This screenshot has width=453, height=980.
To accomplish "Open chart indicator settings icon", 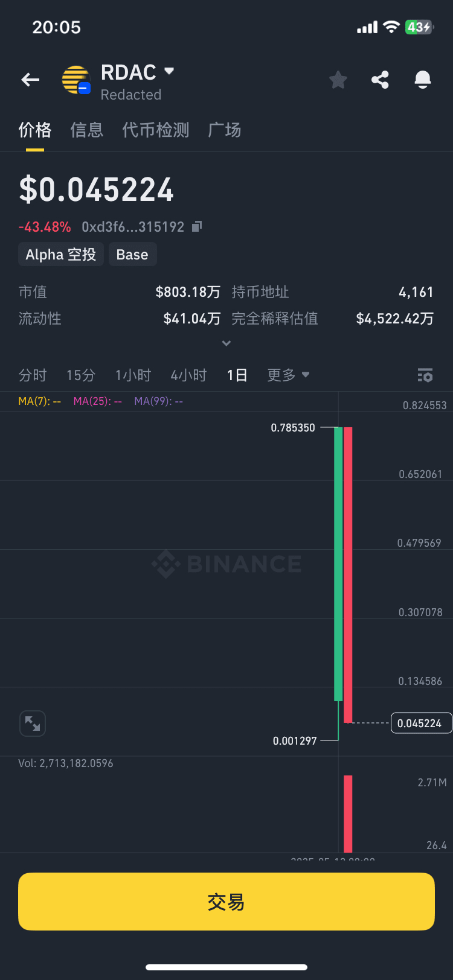I will tap(425, 375).
